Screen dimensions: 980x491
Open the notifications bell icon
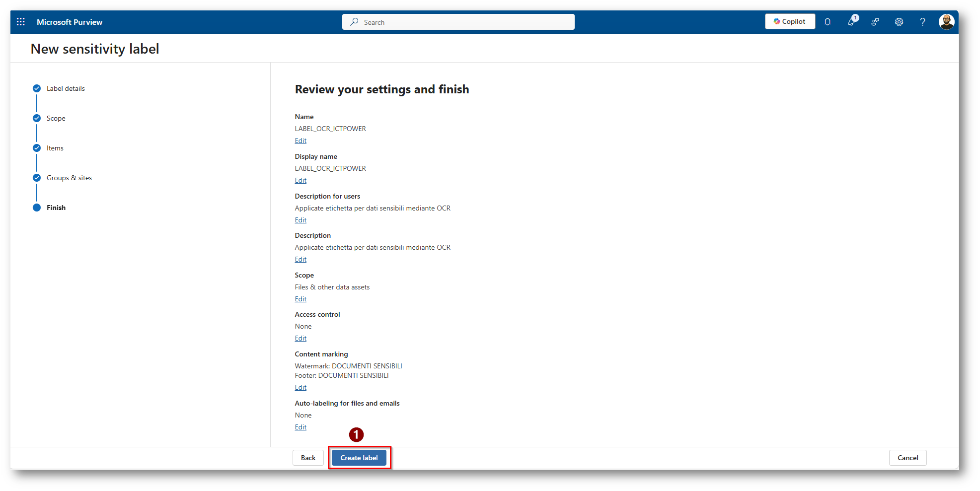pos(828,22)
